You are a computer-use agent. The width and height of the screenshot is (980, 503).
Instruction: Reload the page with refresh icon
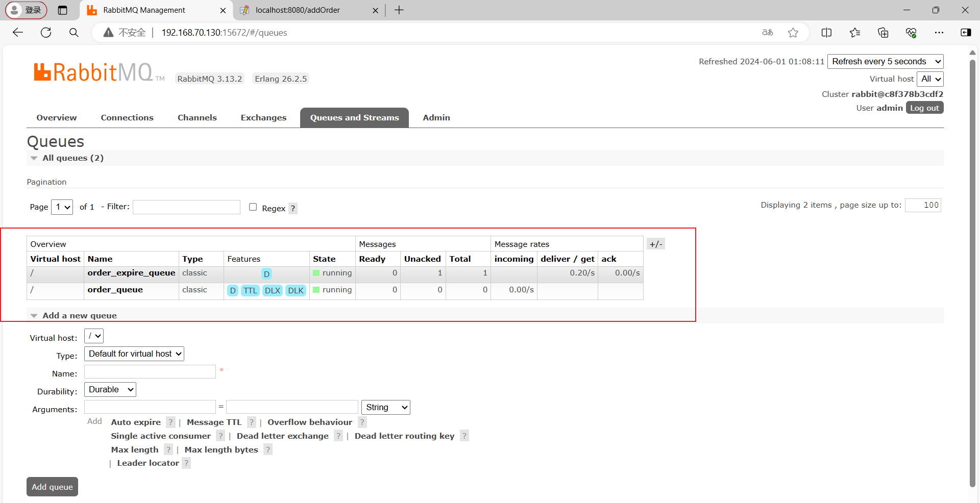[46, 33]
